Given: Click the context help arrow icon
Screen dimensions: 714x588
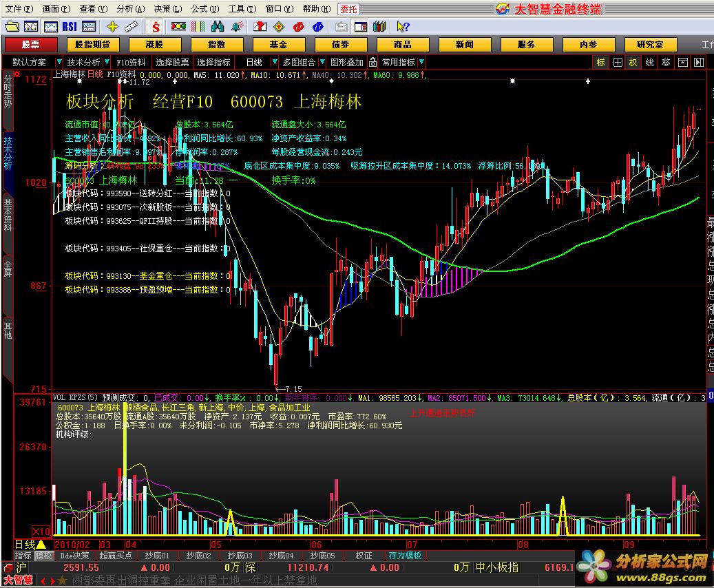Looking at the screenshot, I should (x=403, y=27).
